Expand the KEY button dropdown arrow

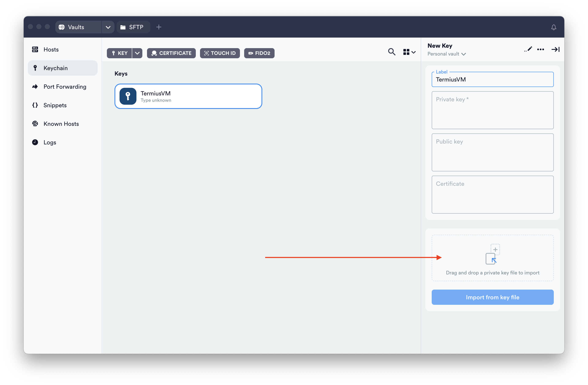[x=137, y=53]
